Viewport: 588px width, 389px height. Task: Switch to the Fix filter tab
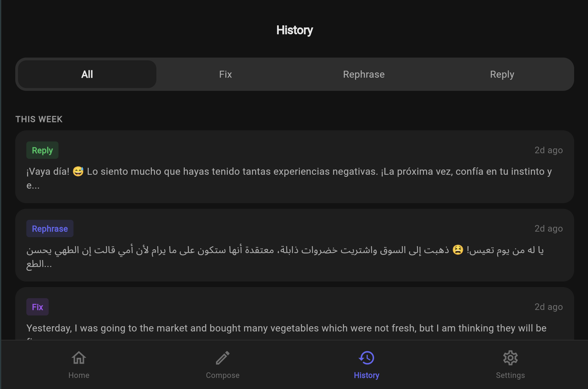[x=225, y=74]
